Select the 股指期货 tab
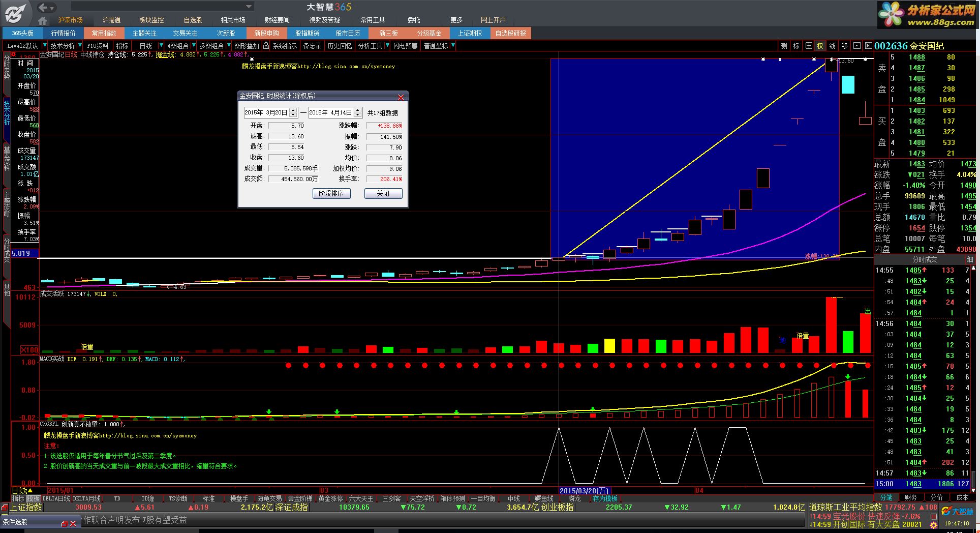 pyautogui.click(x=308, y=34)
